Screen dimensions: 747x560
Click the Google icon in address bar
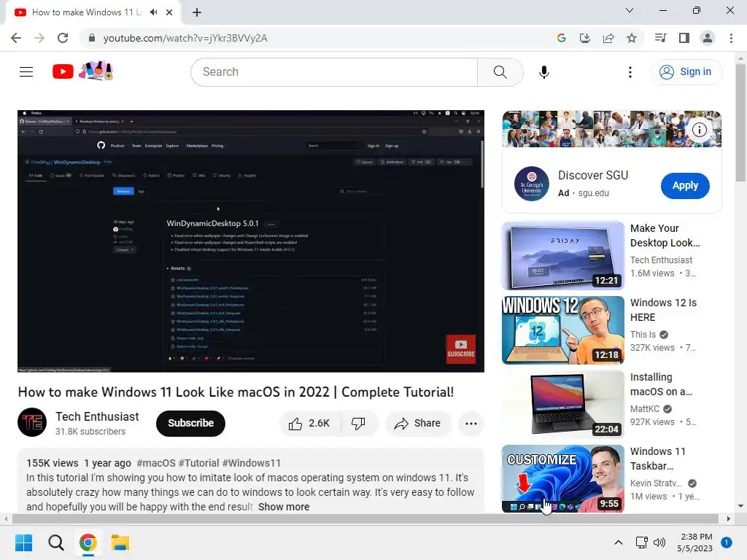pyautogui.click(x=561, y=38)
